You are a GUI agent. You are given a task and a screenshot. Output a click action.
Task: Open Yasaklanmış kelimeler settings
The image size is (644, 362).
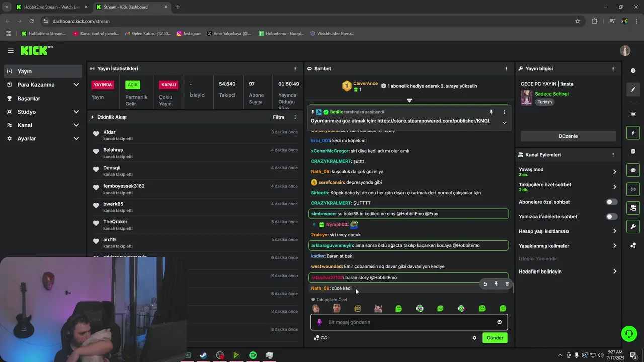568,246
